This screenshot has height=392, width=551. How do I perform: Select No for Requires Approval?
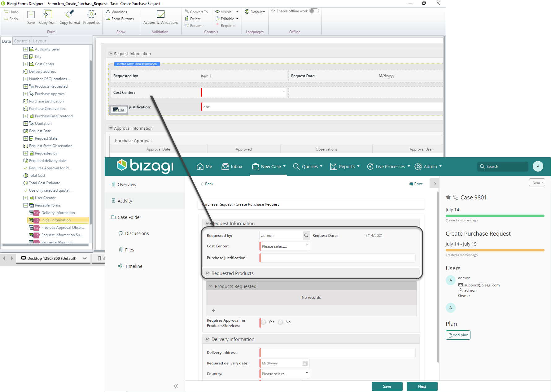pyautogui.click(x=281, y=322)
